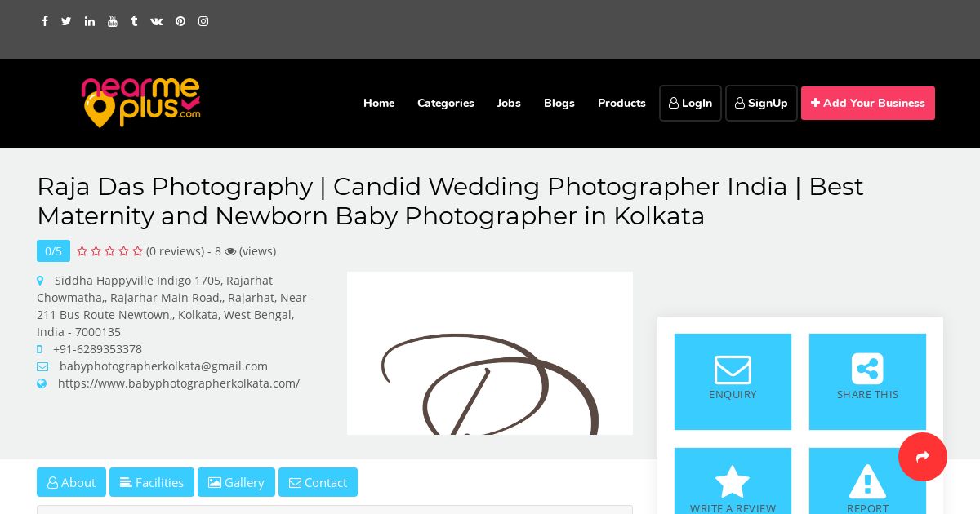
Task: Switch to the Gallery tab
Action: 236,482
